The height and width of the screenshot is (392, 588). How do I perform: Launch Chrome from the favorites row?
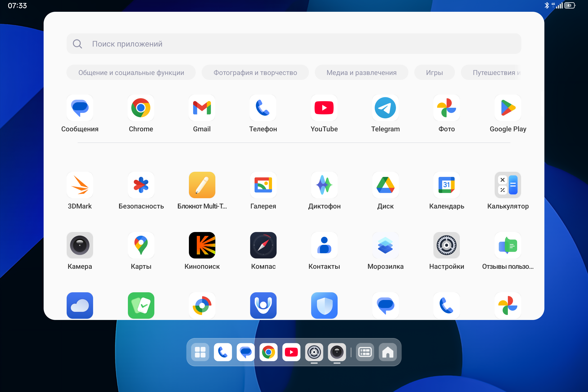coord(141,108)
